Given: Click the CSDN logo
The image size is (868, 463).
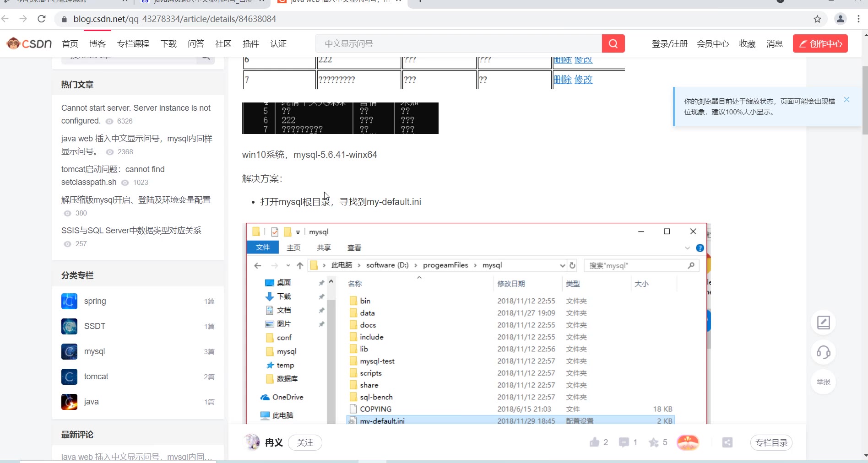Looking at the screenshot, I should [x=29, y=43].
